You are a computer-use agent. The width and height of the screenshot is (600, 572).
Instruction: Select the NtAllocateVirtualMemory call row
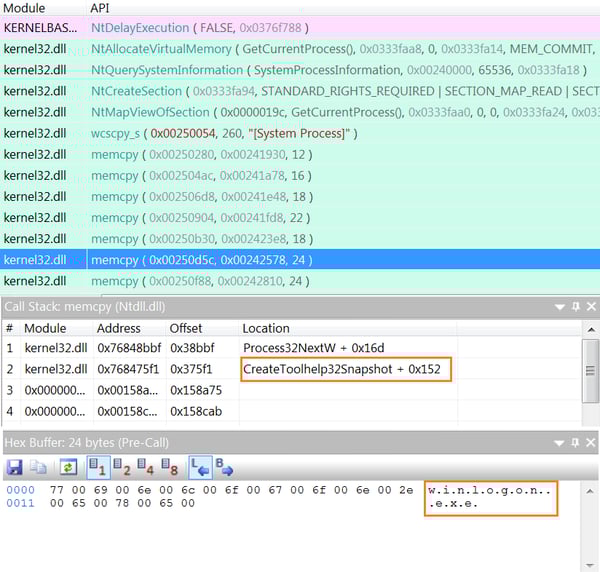click(300, 49)
